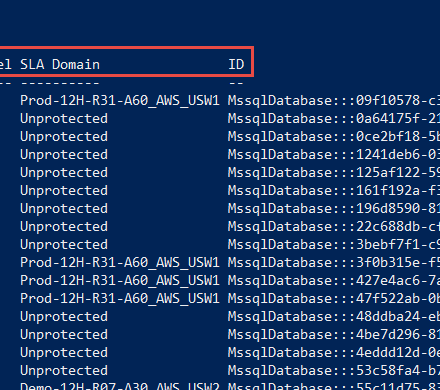The image size is (440, 390).
Task: Select Unprotected in the 3bebf7f1 row
Action: (x=64, y=244)
